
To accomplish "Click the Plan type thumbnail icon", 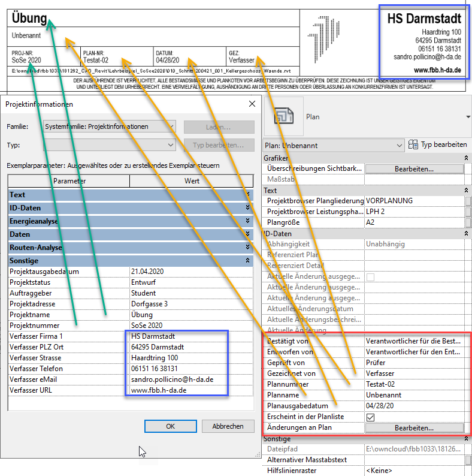I will (x=282, y=118).
